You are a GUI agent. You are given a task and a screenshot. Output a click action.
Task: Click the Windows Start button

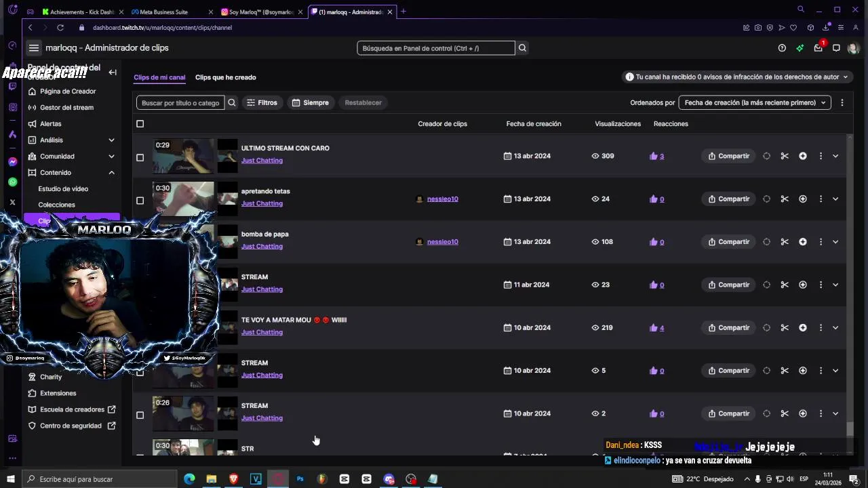[x=10, y=479]
